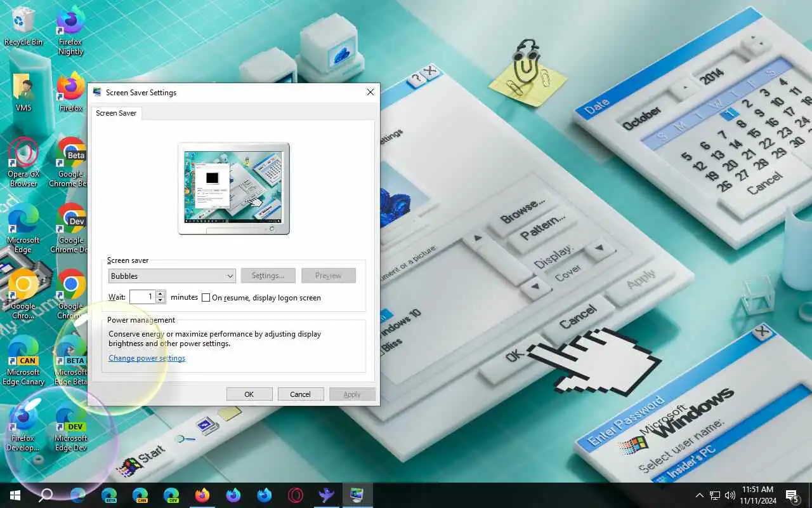Screen dimensions: 812x508
Task: Show hidden tray icons chevron
Action: click(x=700, y=495)
